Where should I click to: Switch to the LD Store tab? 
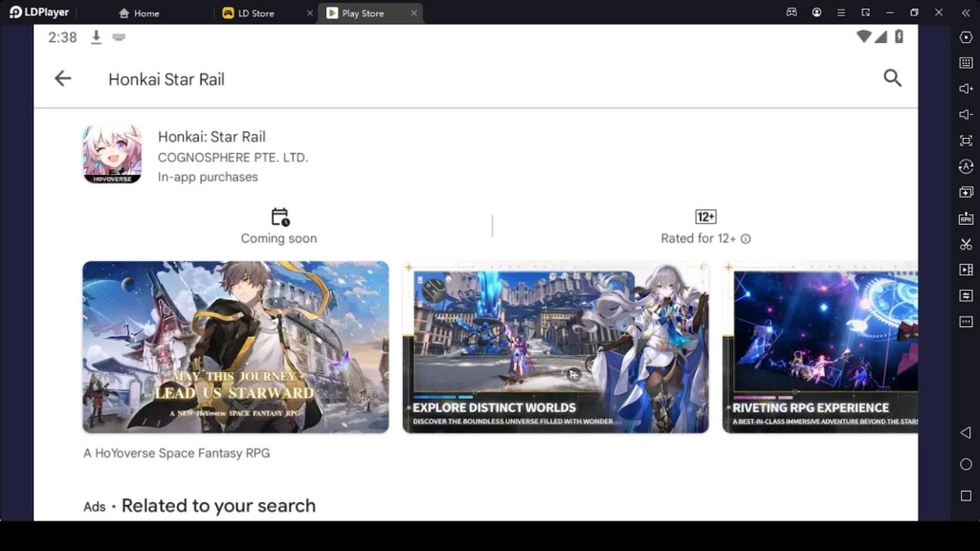pos(249,13)
